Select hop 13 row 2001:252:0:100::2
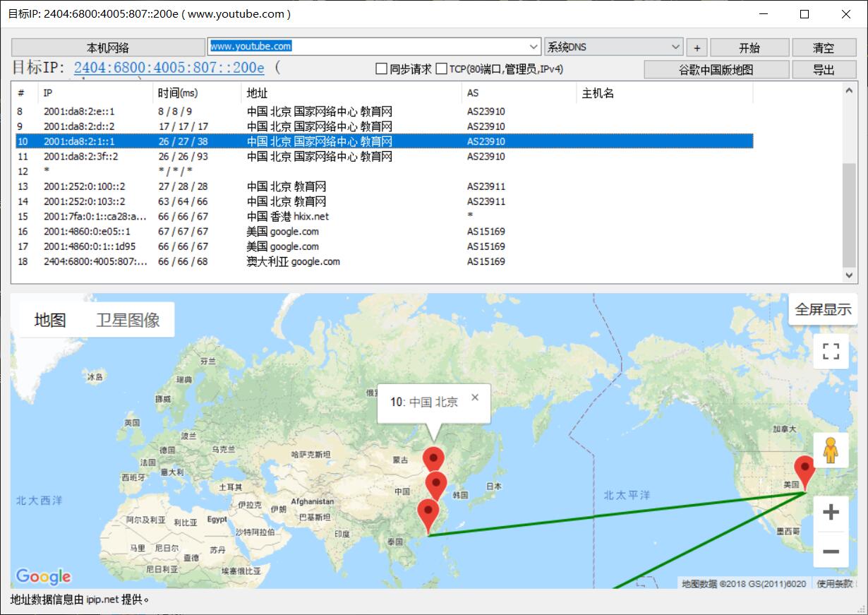 coord(384,186)
